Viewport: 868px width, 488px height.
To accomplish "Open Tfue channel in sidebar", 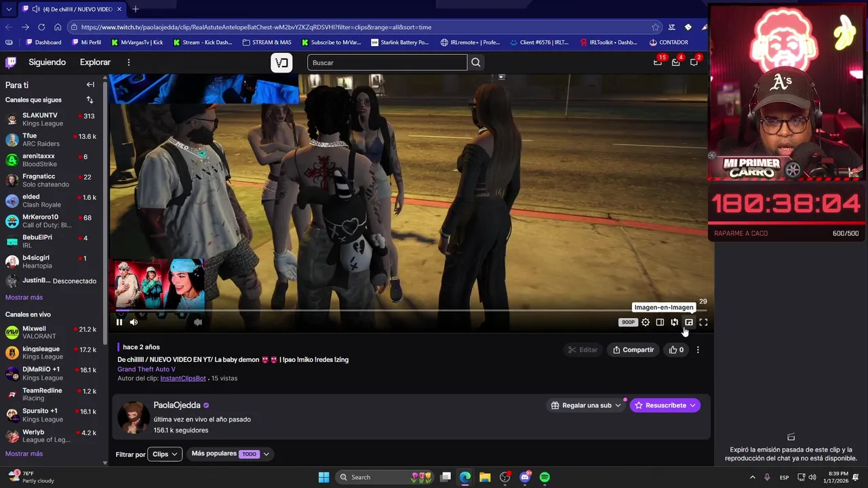I will pos(53,140).
